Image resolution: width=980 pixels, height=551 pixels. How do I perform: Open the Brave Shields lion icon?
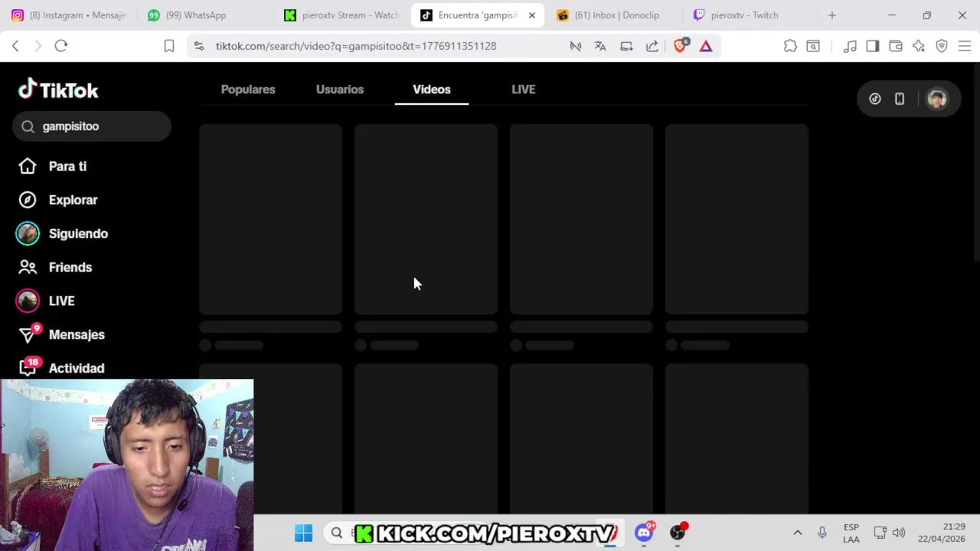[680, 46]
